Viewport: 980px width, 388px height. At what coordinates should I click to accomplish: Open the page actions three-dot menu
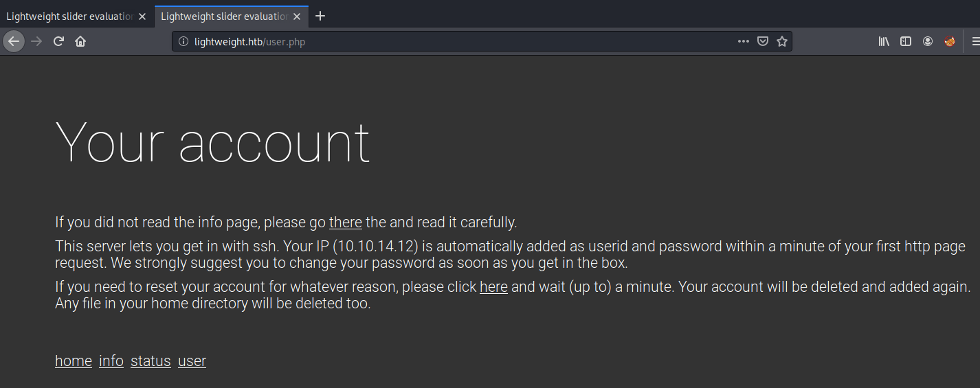click(x=743, y=41)
